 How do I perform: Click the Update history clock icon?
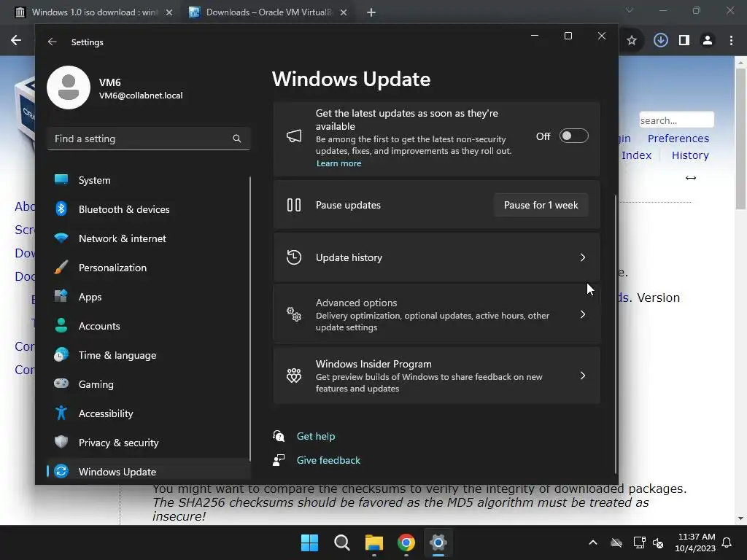click(294, 257)
